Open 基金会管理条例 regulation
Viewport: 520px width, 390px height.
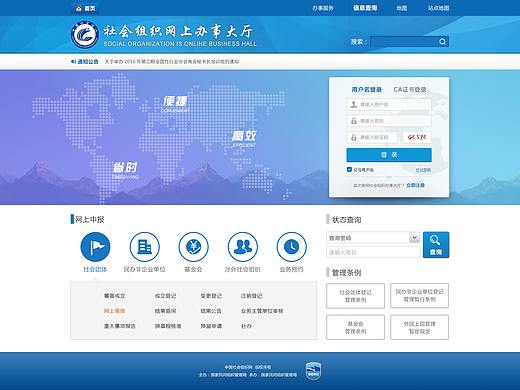click(355, 327)
